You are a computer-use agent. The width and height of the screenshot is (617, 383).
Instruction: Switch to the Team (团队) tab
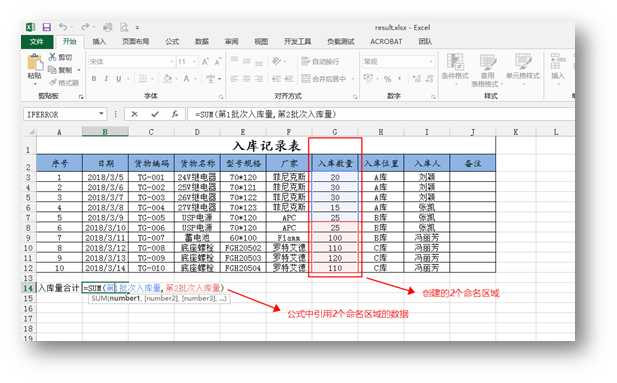click(x=425, y=42)
